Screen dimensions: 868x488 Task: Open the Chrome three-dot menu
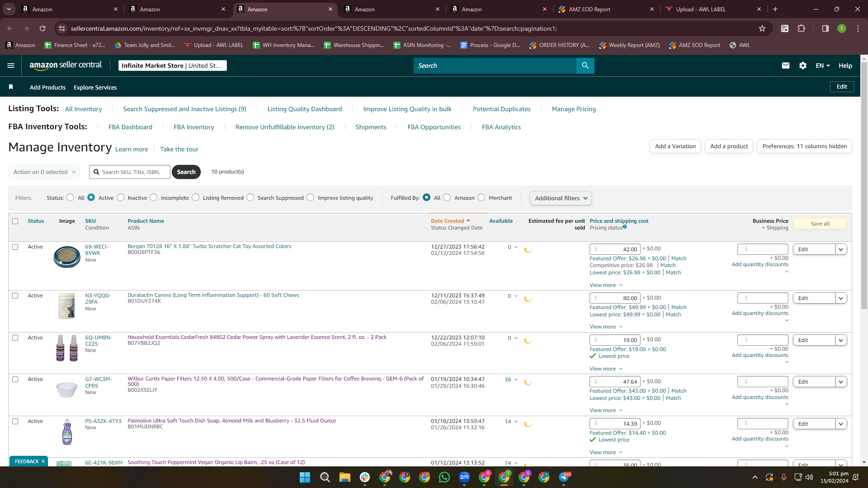pos(858,28)
